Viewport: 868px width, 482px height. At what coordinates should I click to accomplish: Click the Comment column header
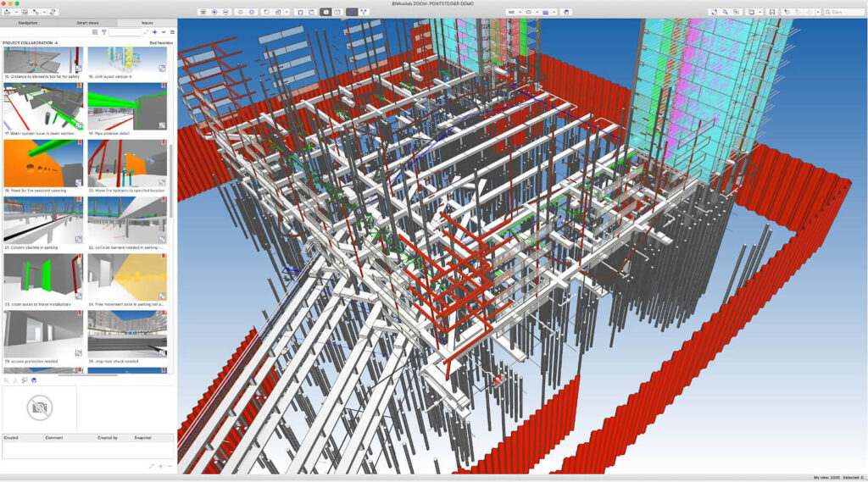pos(54,438)
